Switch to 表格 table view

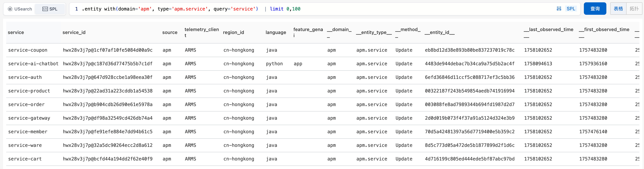pyautogui.click(x=618, y=9)
